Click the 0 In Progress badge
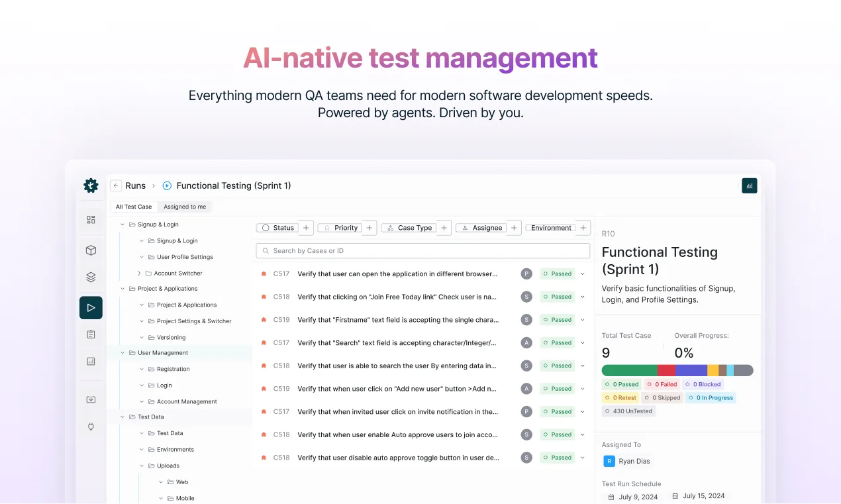The image size is (841, 504). pyautogui.click(x=711, y=398)
